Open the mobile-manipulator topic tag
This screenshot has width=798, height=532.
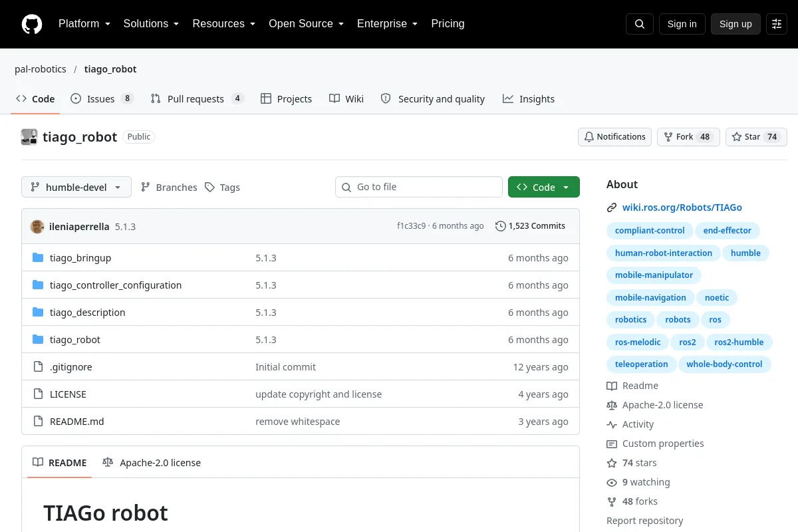point(654,275)
